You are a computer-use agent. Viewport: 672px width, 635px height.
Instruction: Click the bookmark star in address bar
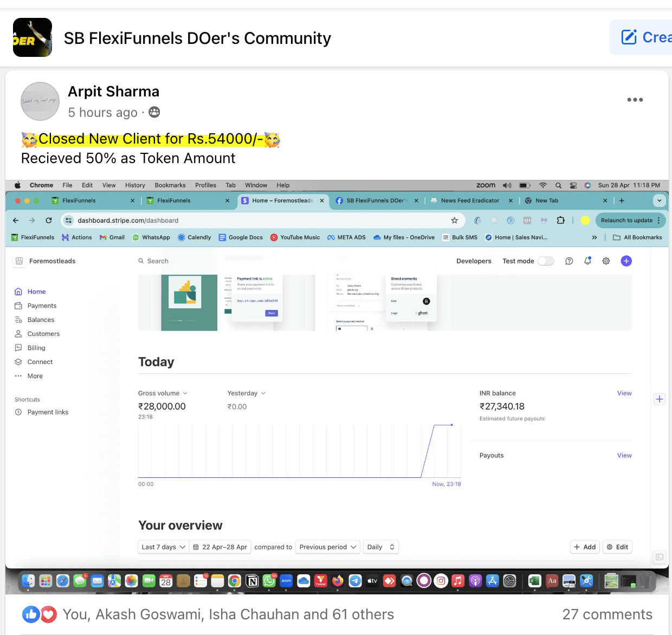pyautogui.click(x=454, y=221)
